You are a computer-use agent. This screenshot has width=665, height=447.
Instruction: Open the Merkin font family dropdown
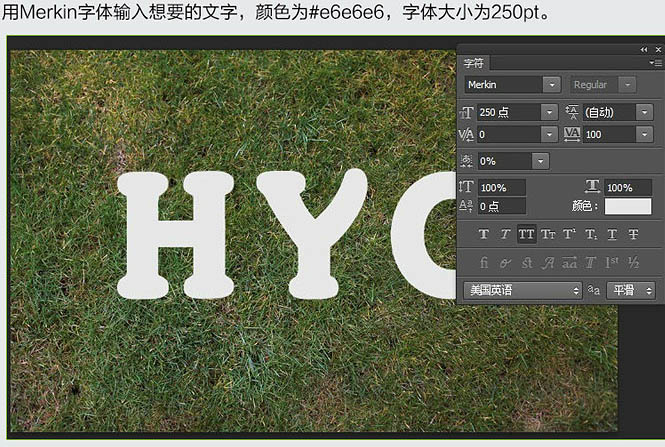[552, 85]
